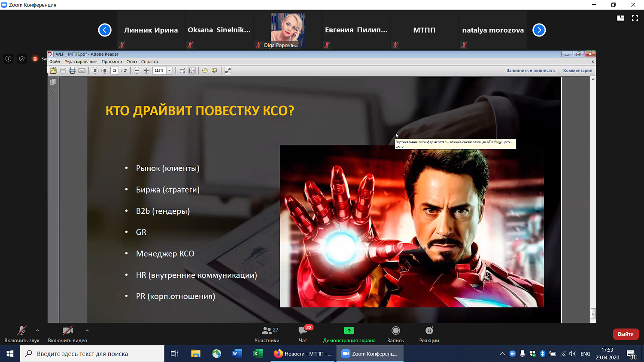Select the МТПП participant tile
The image size is (644, 362).
pyautogui.click(x=424, y=30)
